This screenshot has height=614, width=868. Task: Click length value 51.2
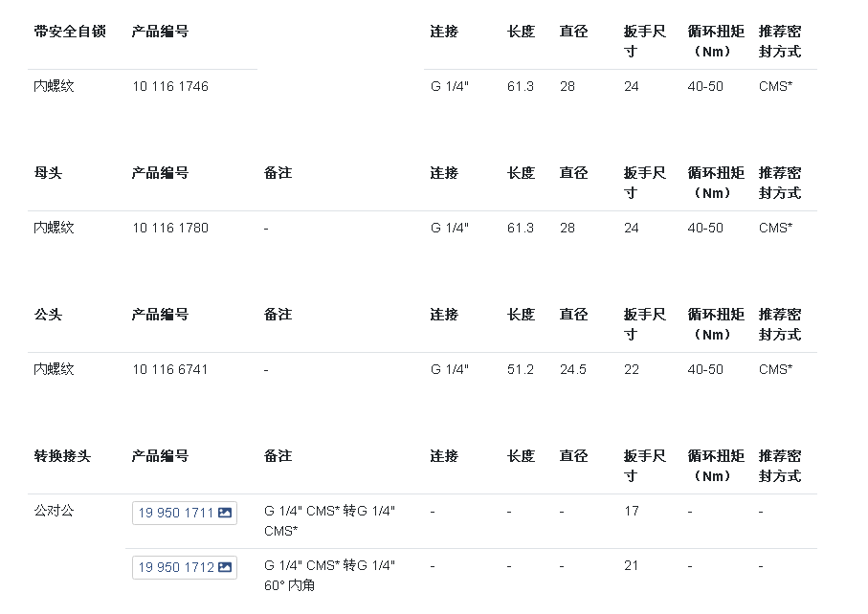click(x=521, y=369)
